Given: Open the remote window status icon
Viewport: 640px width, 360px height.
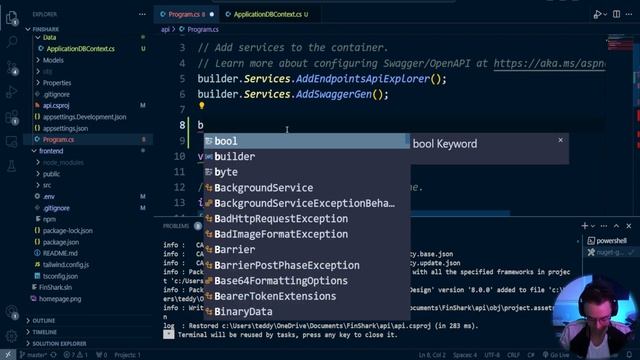Looking at the screenshot, I should (x=8, y=355).
